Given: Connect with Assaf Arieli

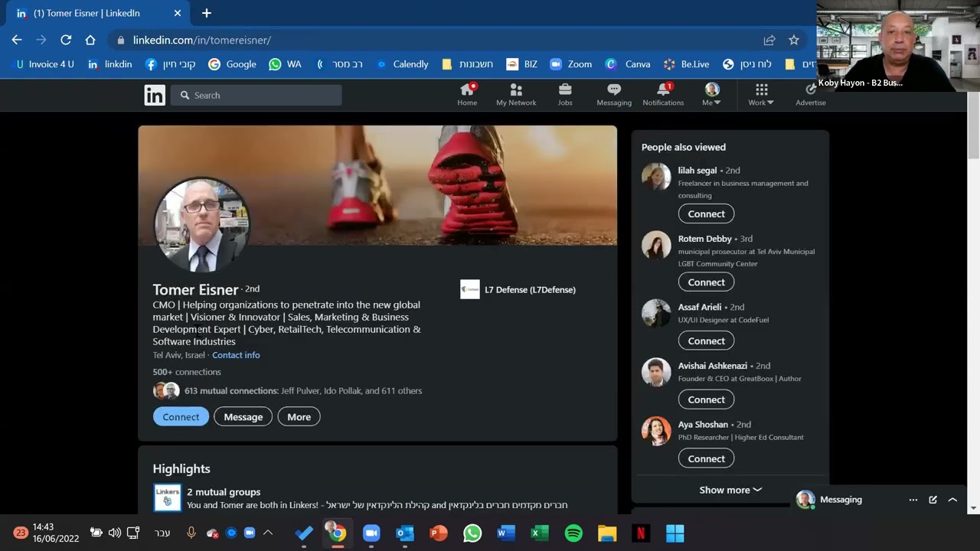Looking at the screenshot, I should pos(706,341).
